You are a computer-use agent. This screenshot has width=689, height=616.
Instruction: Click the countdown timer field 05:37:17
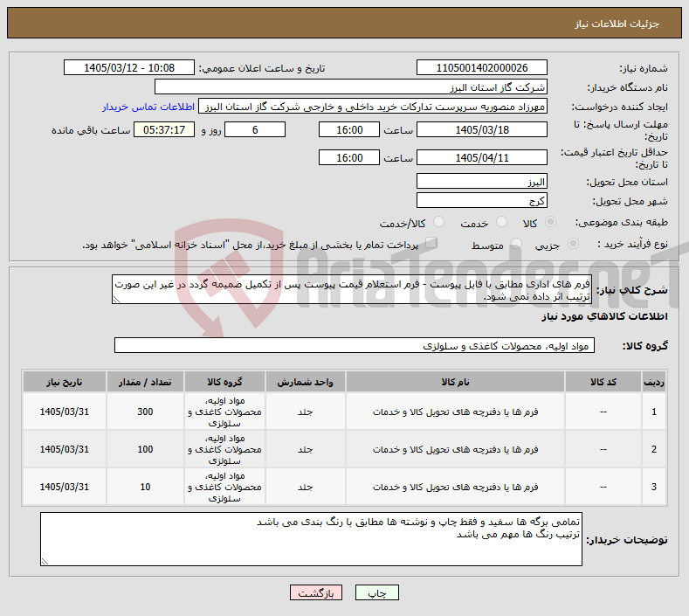(164, 129)
